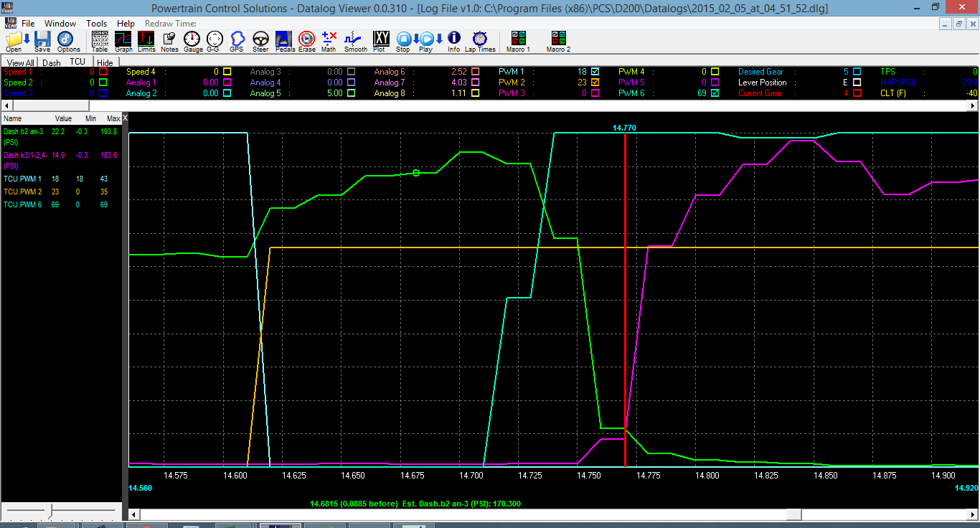This screenshot has width=980, height=528.
Task: Open the XY Plot tool
Action: tap(380, 40)
